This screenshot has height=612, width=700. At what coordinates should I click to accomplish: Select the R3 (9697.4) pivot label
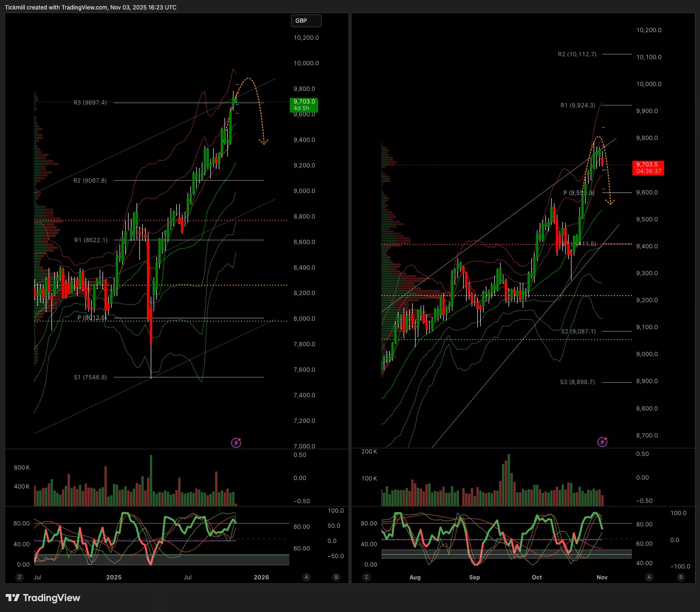90,103
